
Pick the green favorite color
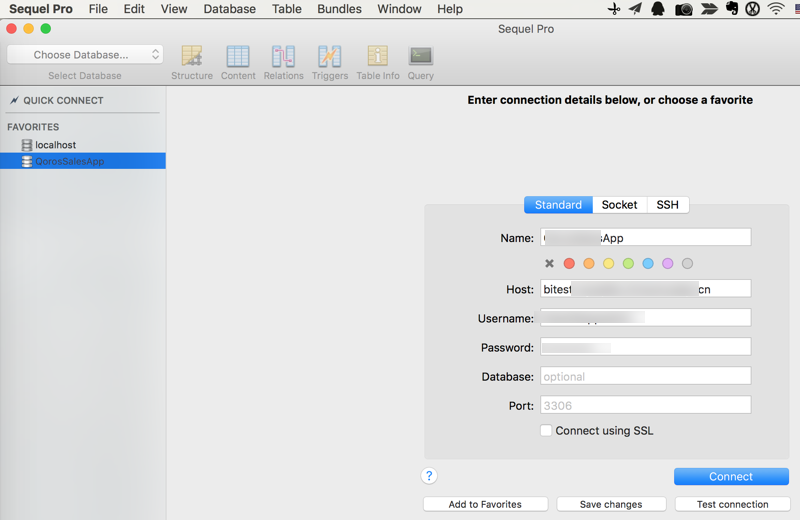click(628, 263)
